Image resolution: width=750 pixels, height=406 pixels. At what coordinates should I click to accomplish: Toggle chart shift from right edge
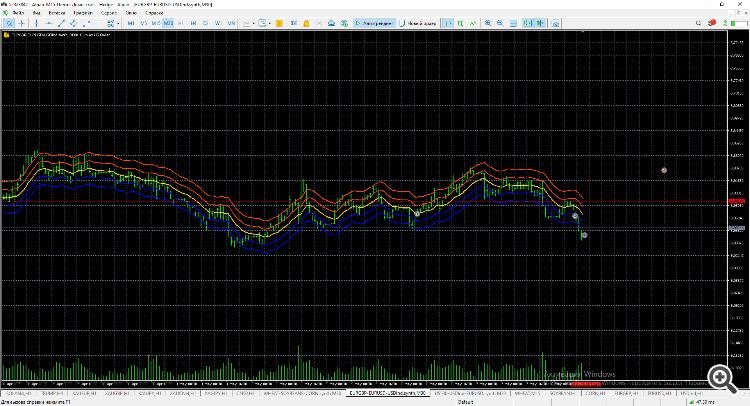pos(540,23)
